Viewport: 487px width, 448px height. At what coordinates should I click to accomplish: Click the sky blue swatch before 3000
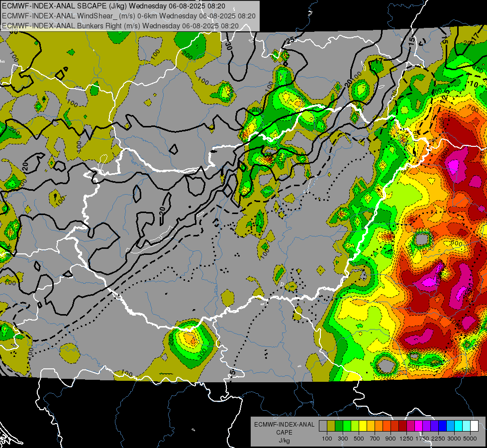[x=451, y=426]
